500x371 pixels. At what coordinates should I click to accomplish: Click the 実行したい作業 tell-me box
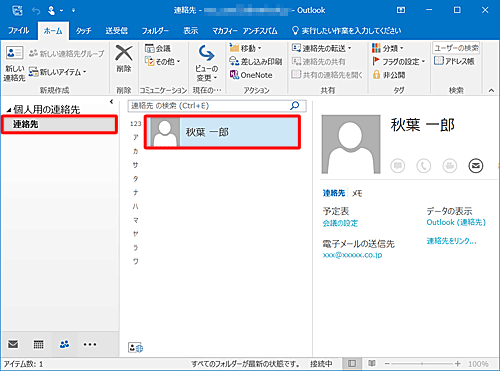pyautogui.click(x=347, y=31)
